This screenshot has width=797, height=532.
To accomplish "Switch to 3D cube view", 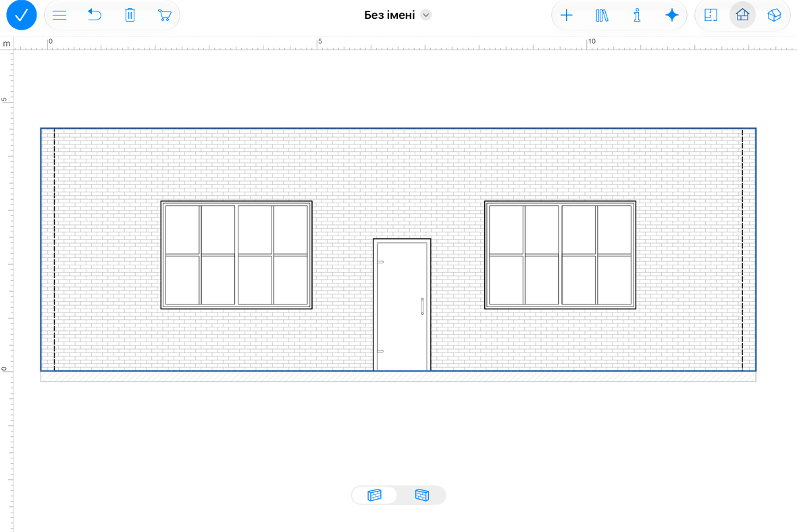I will [774, 16].
